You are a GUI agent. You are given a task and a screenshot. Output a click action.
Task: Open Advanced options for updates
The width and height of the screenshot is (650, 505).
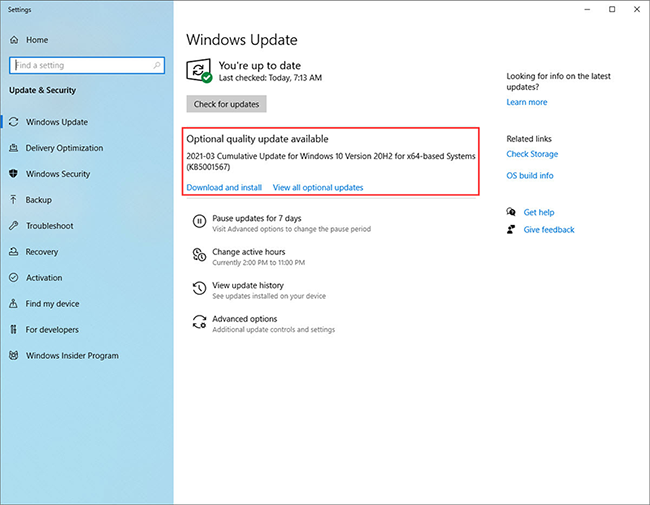coord(245,319)
